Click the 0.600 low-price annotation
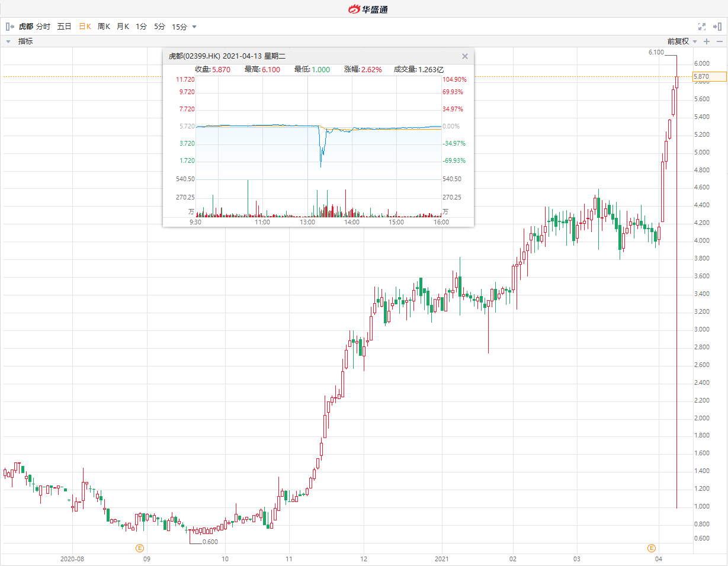 (210, 542)
